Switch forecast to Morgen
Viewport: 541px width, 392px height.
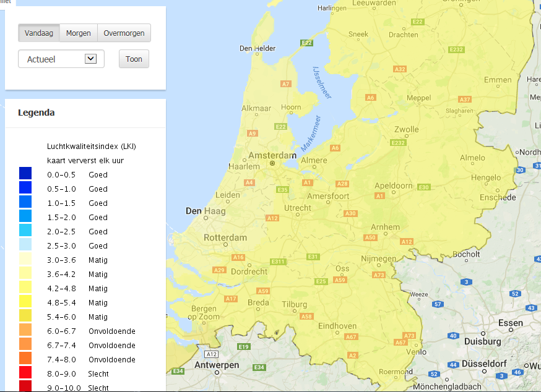pos(79,33)
